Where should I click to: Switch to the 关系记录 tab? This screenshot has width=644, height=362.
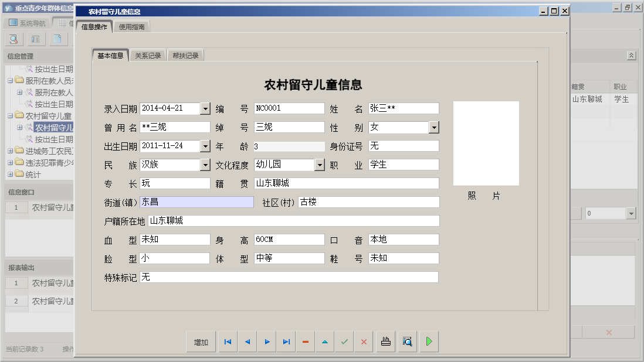click(x=148, y=54)
